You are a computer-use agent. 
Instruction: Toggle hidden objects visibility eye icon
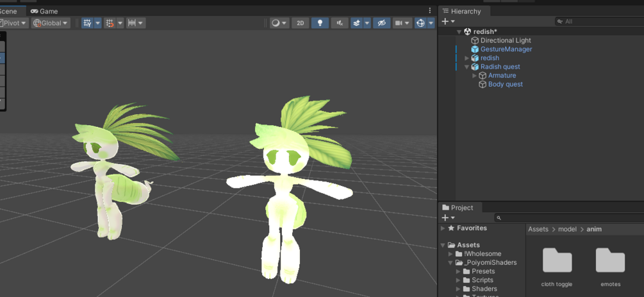coord(381,23)
